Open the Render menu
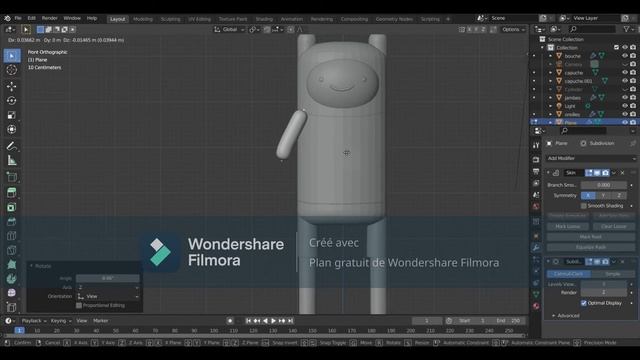 50,18
